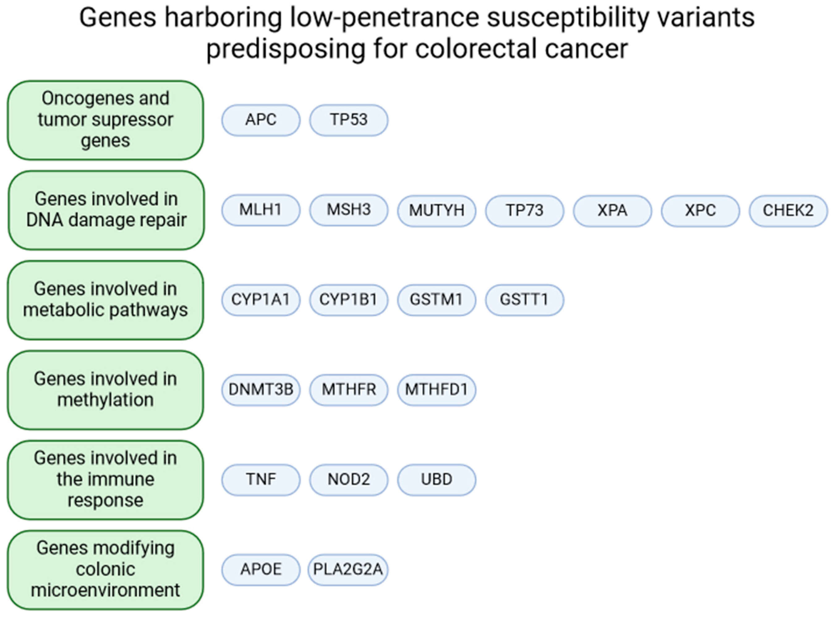
Task: Click the DNMT3B gene pill
Action: coord(261,390)
